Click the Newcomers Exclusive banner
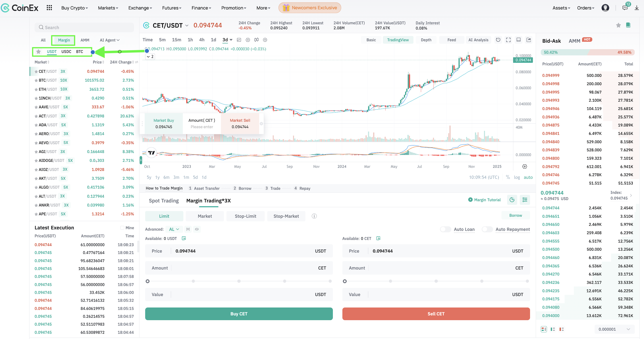This screenshot has width=644, height=339. [310, 8]
